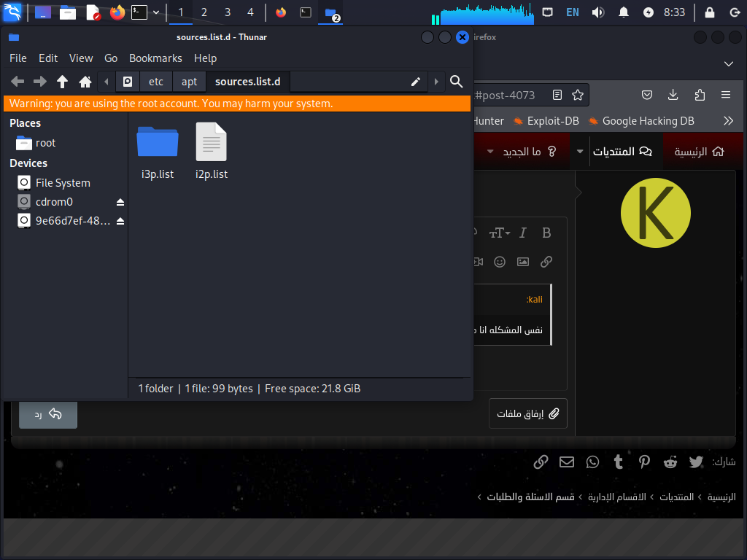747x560 pixels.
Task: Open Firefox hamburger menu
Action: tap(726, 95)
